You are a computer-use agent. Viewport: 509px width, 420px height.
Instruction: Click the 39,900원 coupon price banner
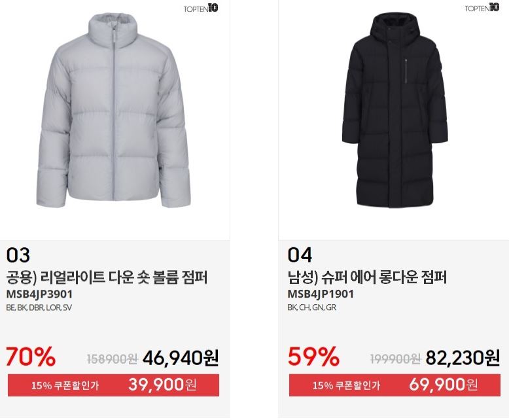pos(113,385)
